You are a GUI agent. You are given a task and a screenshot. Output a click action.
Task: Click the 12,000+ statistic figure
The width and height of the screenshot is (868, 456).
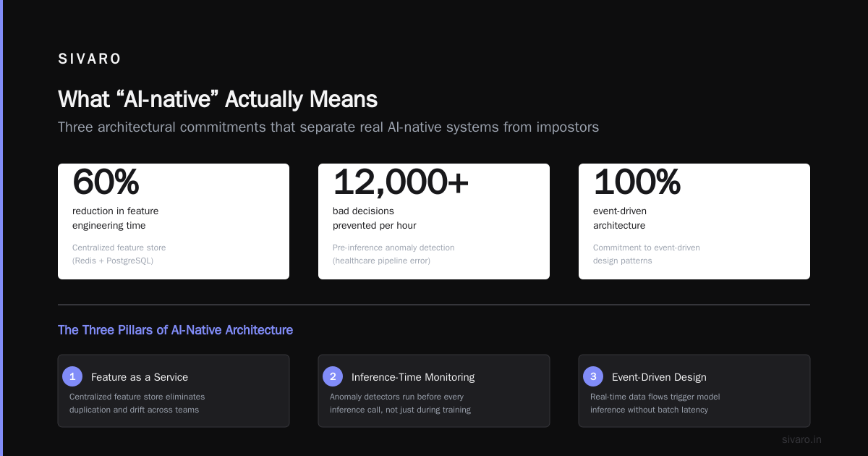[x=401, y=182]
